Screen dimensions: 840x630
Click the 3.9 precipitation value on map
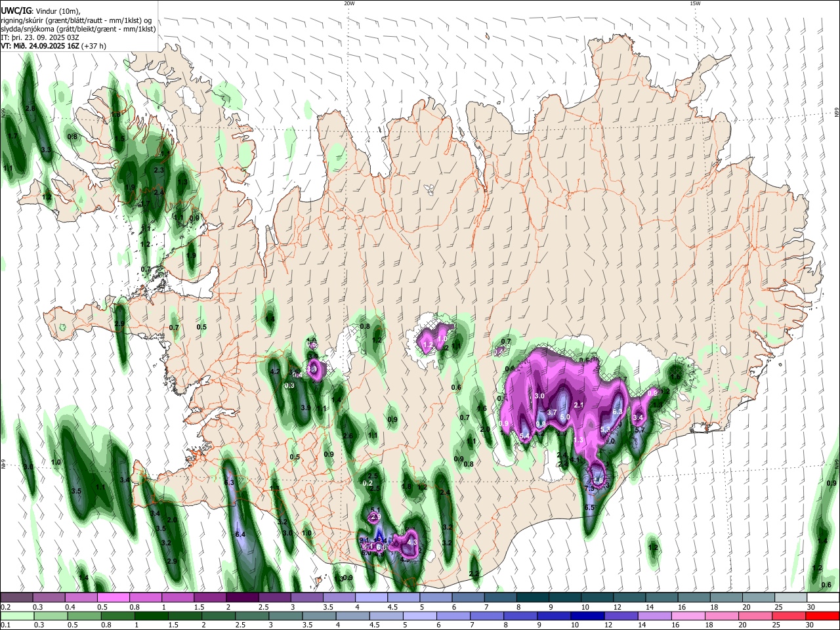click(x=305, y=408)
